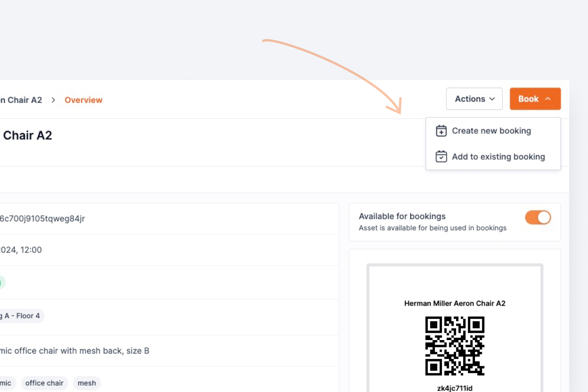Click the create new booking calendar-plus icon
Viewport: 588px width, 392px height.
[441, 131]
